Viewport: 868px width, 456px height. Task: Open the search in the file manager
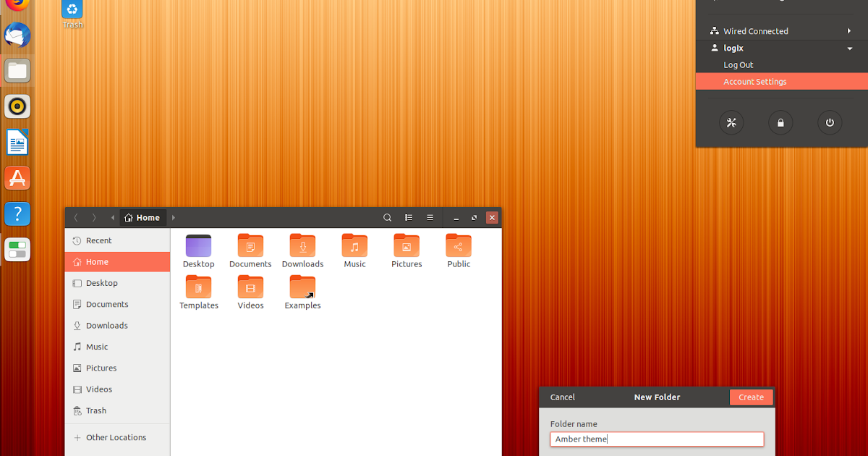387,217
